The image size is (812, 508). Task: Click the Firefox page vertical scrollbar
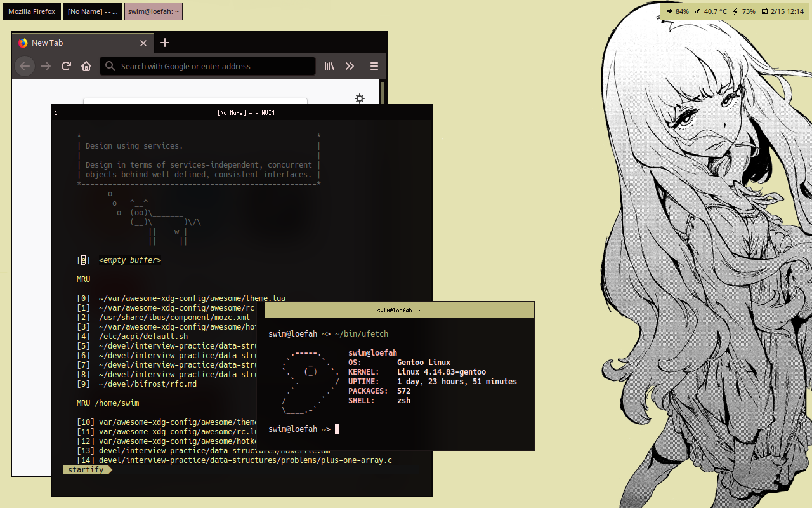383,92
